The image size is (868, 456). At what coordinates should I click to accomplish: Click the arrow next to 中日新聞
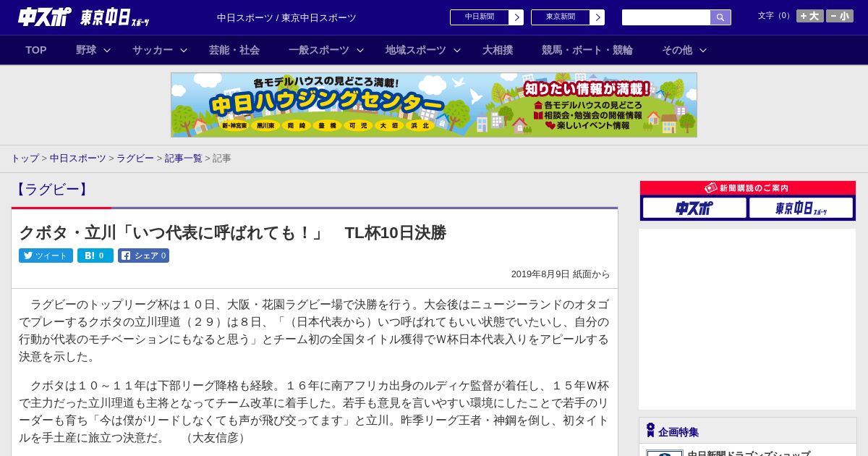click(516, 17)
